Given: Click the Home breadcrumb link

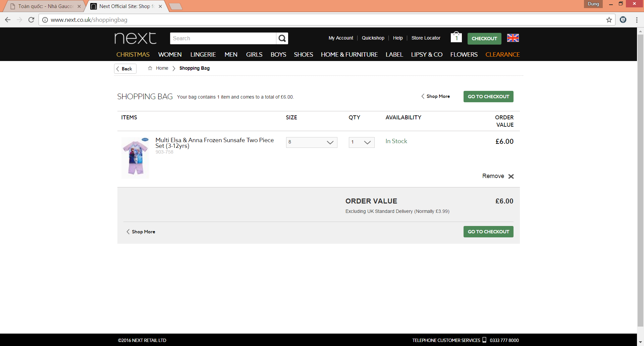Looking at the screenshot, I should [x=162, y=68].
